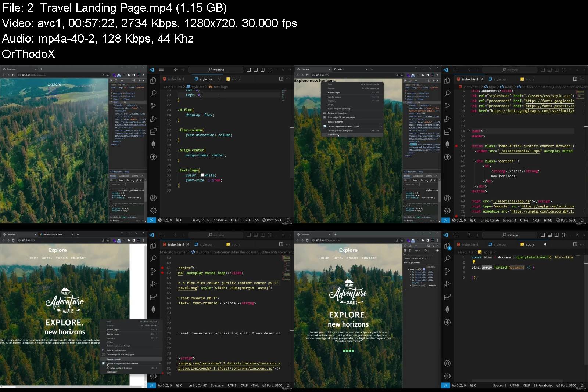Close DevTools panel in the Inspeccionar-menu frame
Image resolution: width=588 pixels, height=392 pixels.
click(x=437, y=80)
